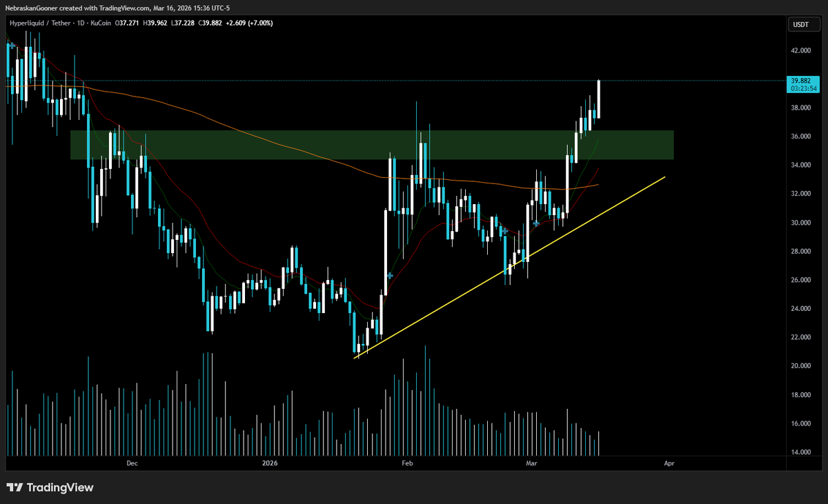Click the 16.000 price axis label
828x504 pixels.
click(x=801, y=424)
